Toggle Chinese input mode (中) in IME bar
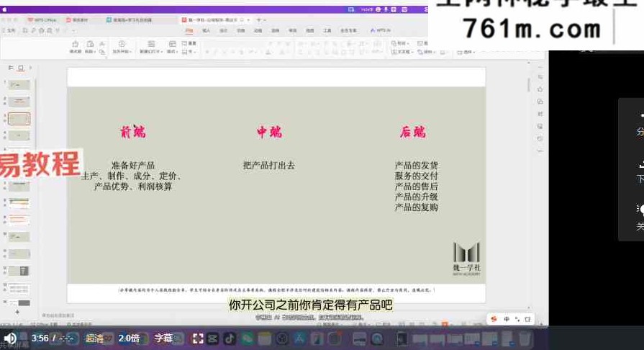This screenshot has width=644, height=350. [x=507, y=319]
